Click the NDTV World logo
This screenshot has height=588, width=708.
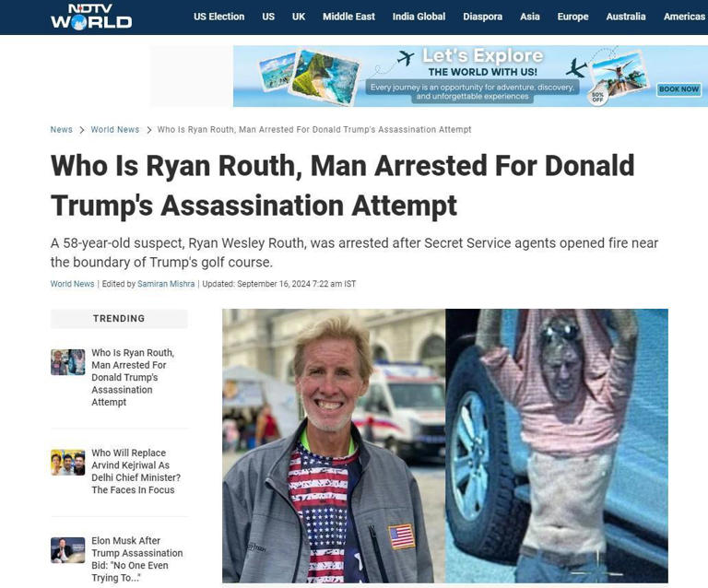pos(91,17)
